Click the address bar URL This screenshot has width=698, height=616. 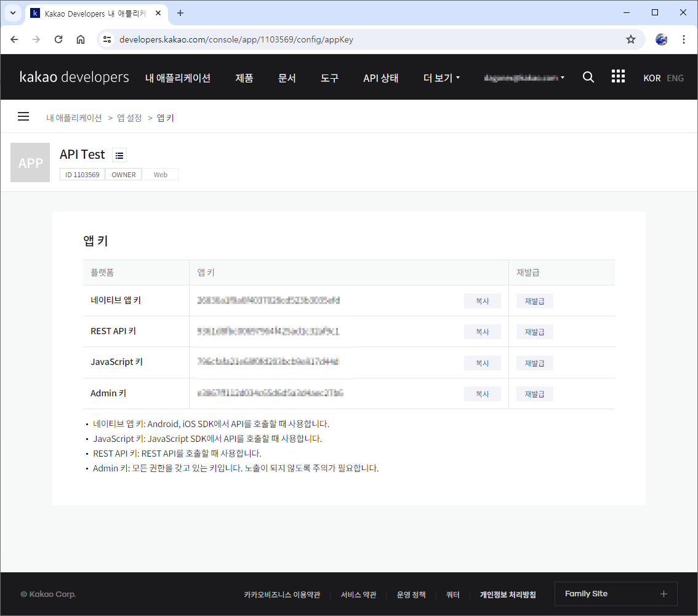click(236, 39)
